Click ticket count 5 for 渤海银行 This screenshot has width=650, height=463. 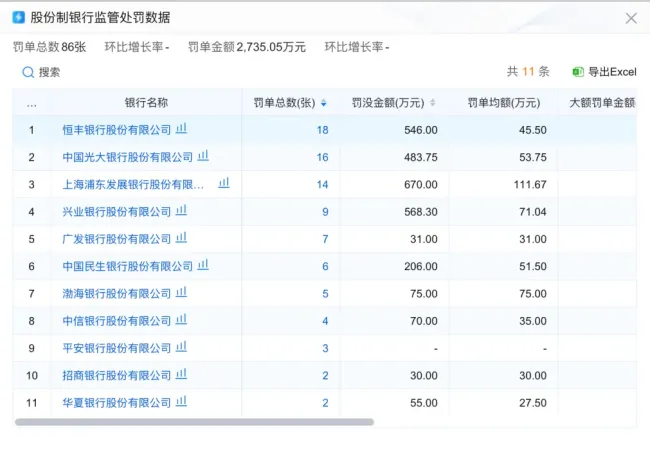click(x=325, y=294)
